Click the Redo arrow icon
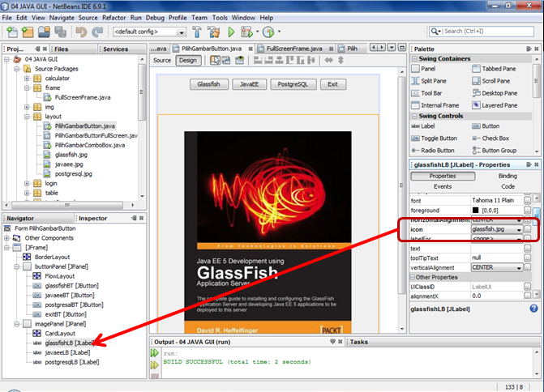544x392 pixels. (x=97, y=32)
